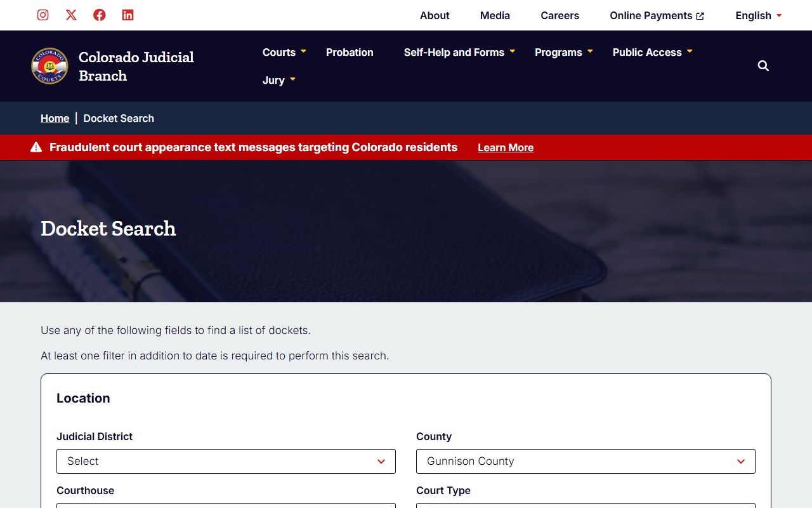Click the Docket Search breadcrumb text
This screenshot has height=508, width=812.
coord(119,118)
